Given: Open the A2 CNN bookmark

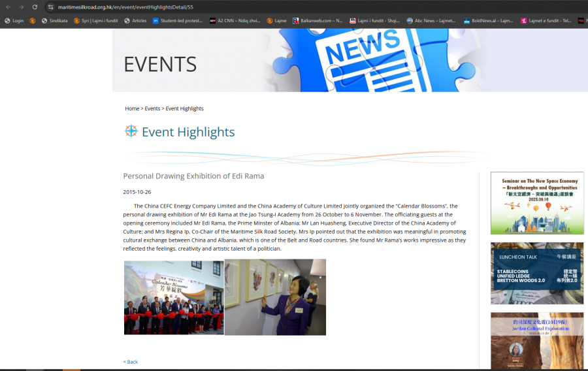Looking at the screenshot, I should coord(235,21).
